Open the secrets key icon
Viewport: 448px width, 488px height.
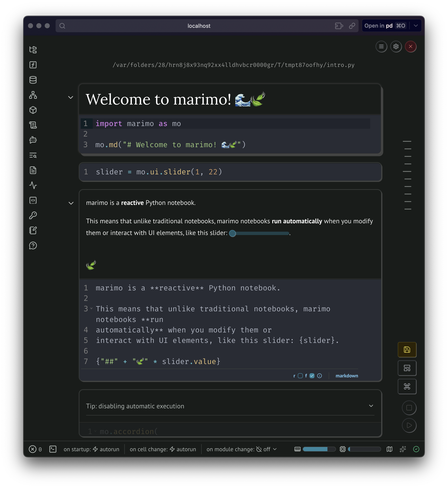(x=33, y=215)
